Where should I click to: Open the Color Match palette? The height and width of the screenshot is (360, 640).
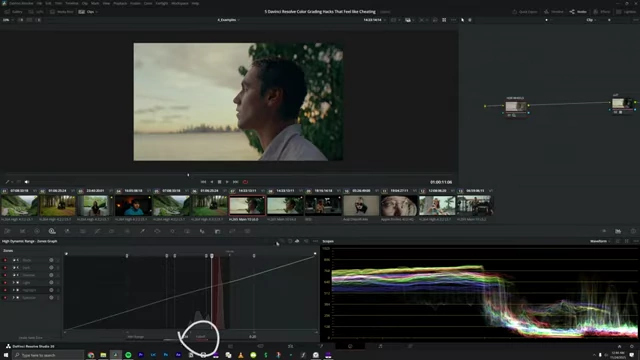coord(22,231)
